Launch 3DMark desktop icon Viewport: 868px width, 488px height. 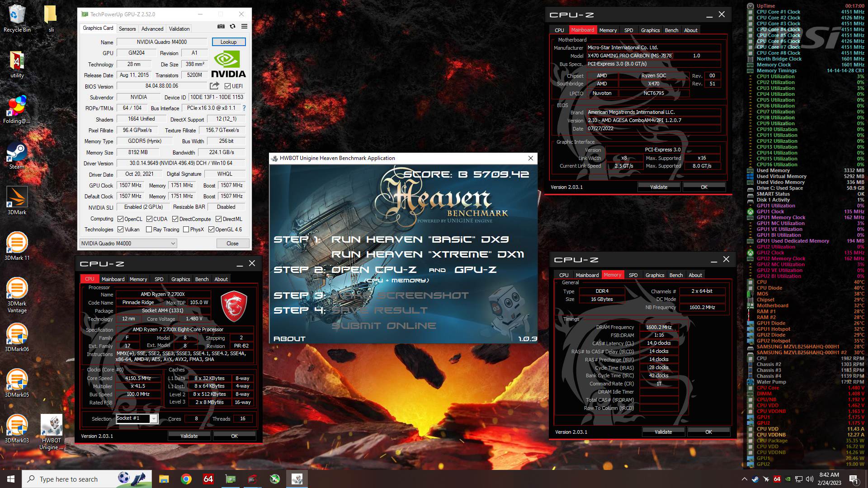click(x=17, y=201)
